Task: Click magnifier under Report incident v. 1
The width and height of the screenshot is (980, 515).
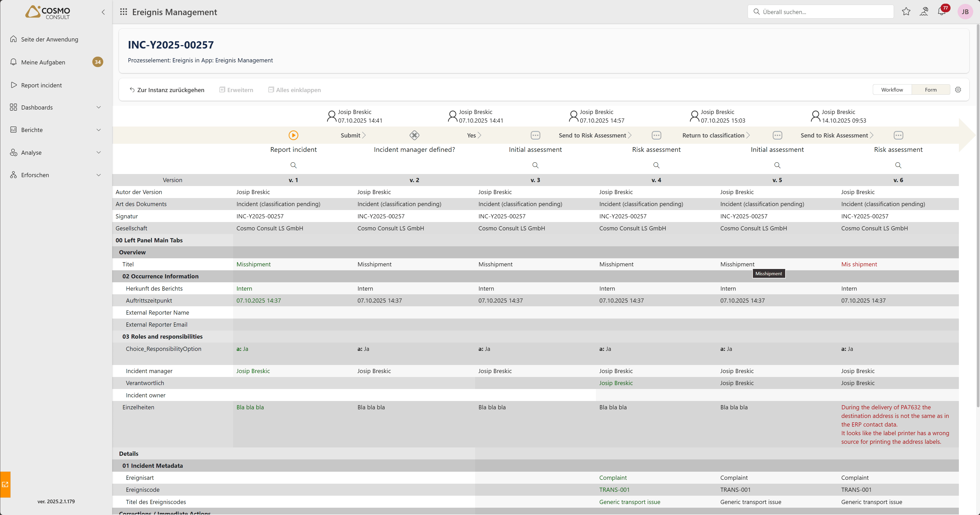Action: (x=293, y=165)
